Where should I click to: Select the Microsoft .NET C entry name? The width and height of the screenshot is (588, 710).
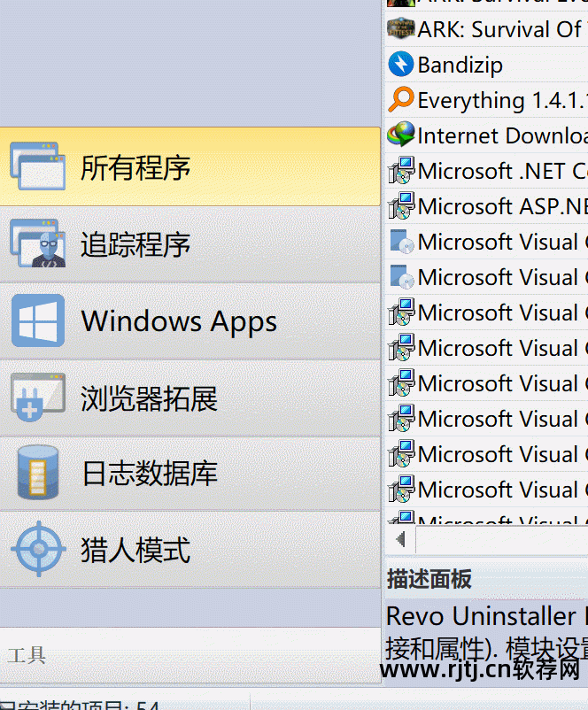[x=503, y=171]
